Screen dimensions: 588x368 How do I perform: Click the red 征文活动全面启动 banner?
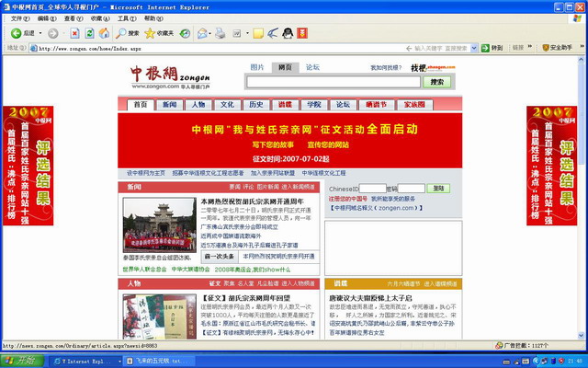[x=290, y=141]
